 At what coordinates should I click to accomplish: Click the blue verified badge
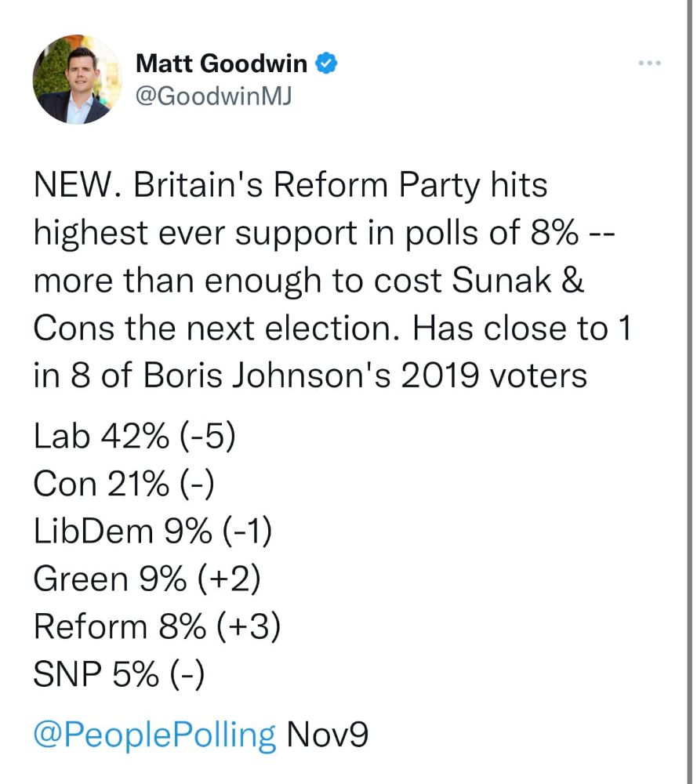(x=326, y=63)
